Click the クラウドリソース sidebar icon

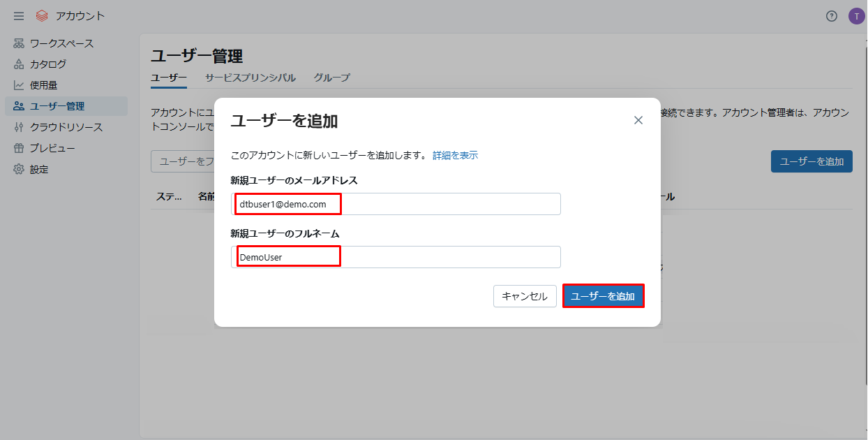(x=19, y=127)
